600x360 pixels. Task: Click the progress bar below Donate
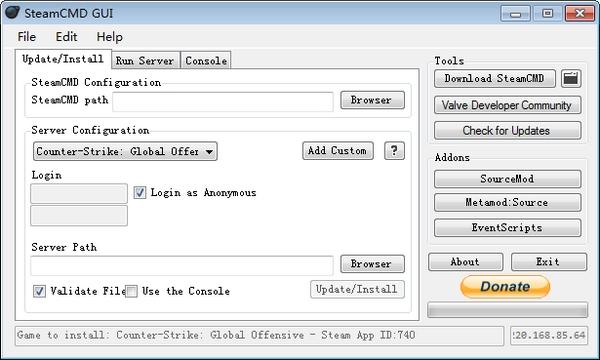click(507, 310)
